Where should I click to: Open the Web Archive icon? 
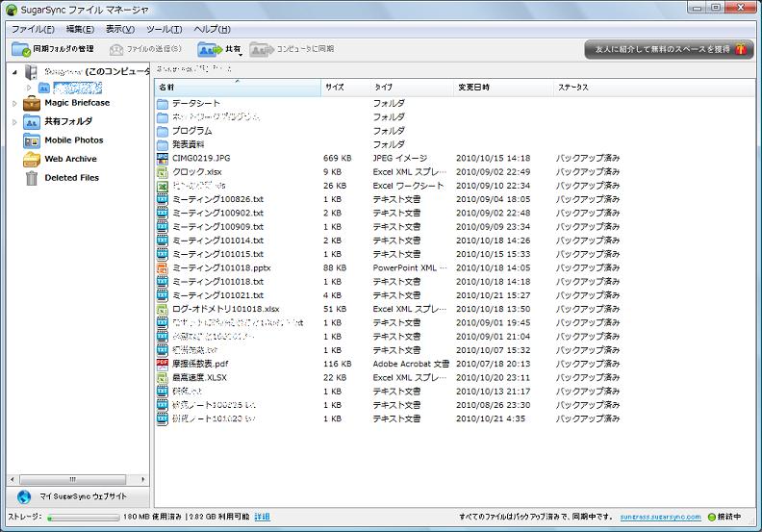tap(32, 159)
